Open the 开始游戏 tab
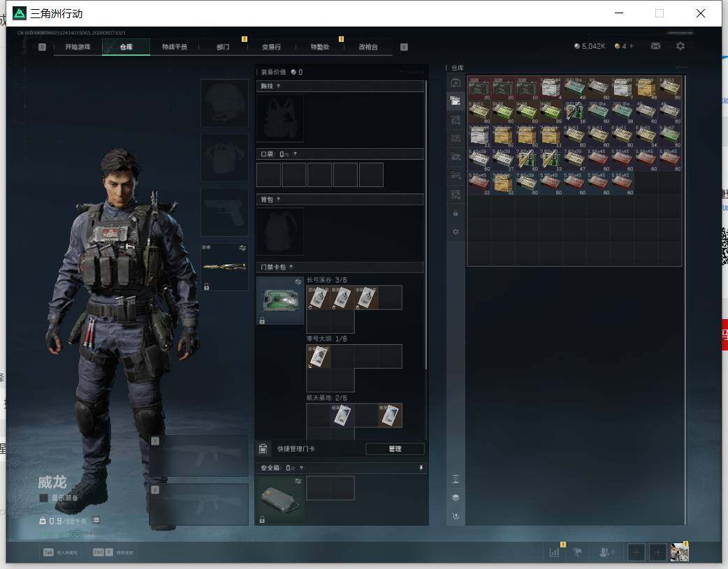Screen dimensions: 728x569 [78, 47]
